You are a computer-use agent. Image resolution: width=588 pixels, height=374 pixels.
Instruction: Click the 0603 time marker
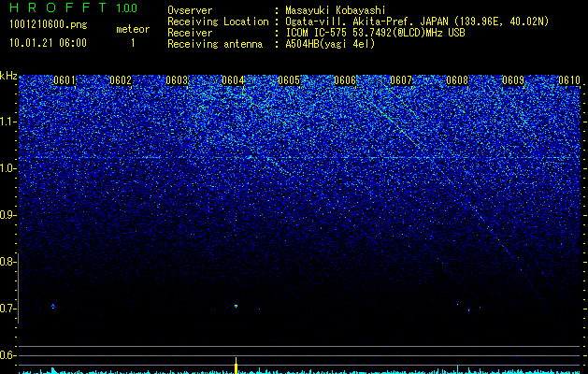[177, 80]
